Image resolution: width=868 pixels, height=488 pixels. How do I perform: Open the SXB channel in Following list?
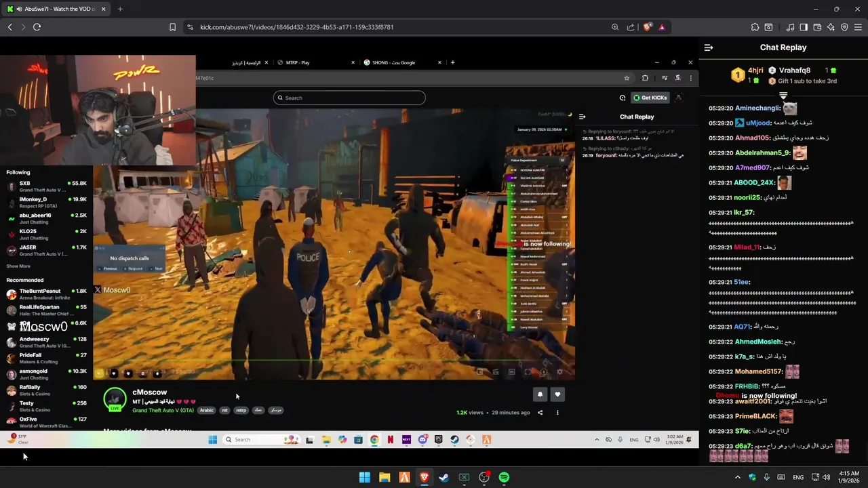coord(46,186)
